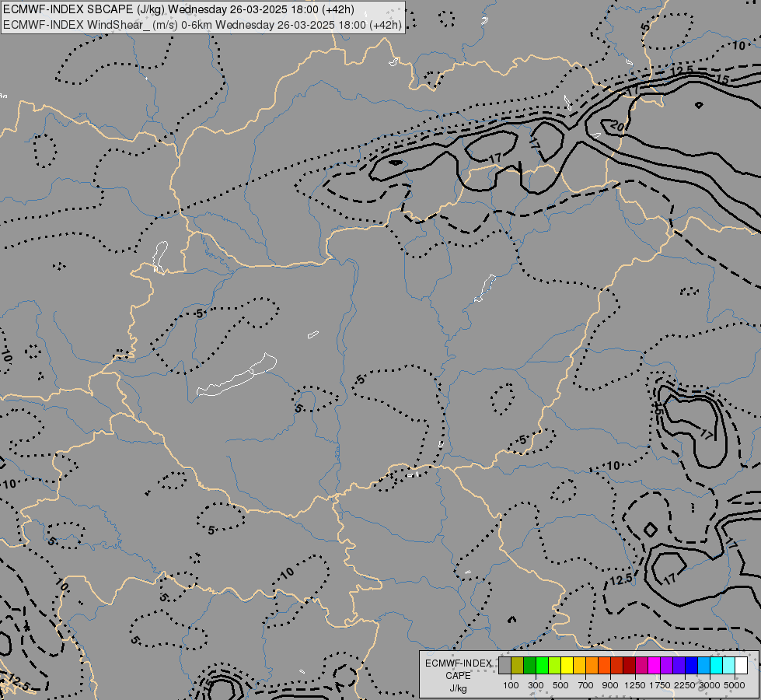The height and width of the screenshot is (700, 761).
Task: Choose the crimson-pink swatch right of 1250
Action: coord(641,666)
